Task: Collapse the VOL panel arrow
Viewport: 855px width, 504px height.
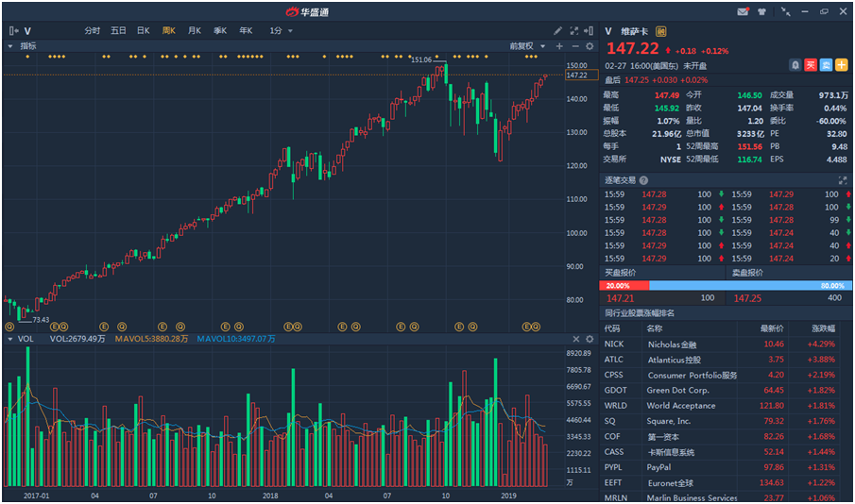Action: pos(10,339)
